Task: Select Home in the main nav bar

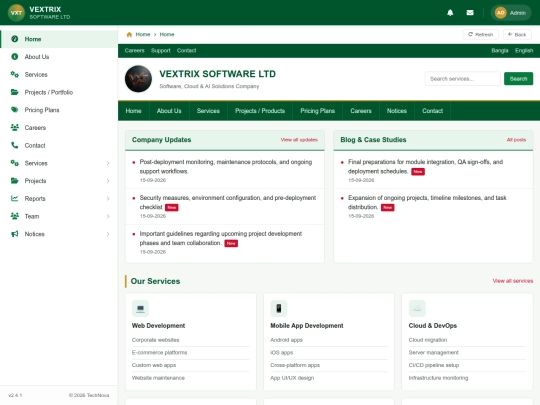Action: (134, 111)
